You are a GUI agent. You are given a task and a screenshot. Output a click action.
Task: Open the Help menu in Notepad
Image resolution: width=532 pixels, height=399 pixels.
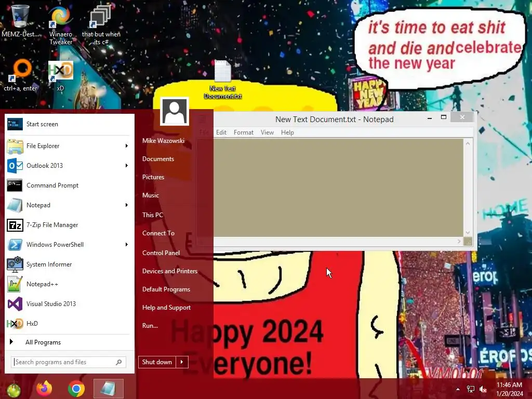point(287,132)
